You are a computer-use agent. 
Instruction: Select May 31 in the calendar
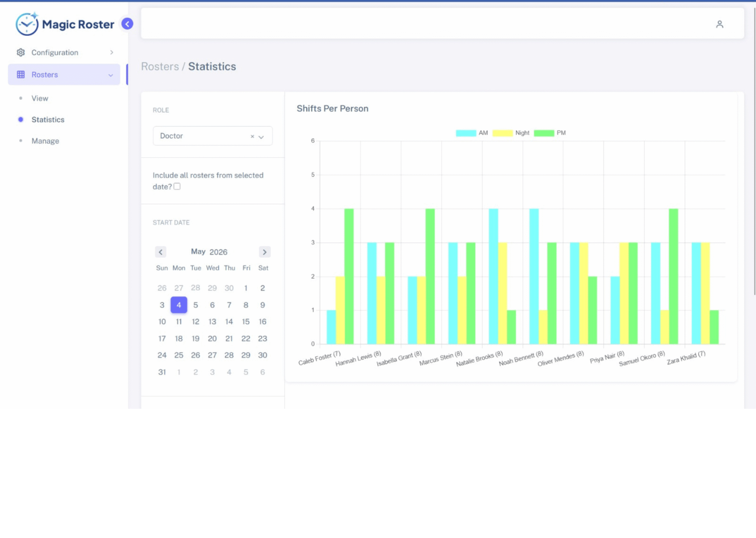(x=162, y=372)
